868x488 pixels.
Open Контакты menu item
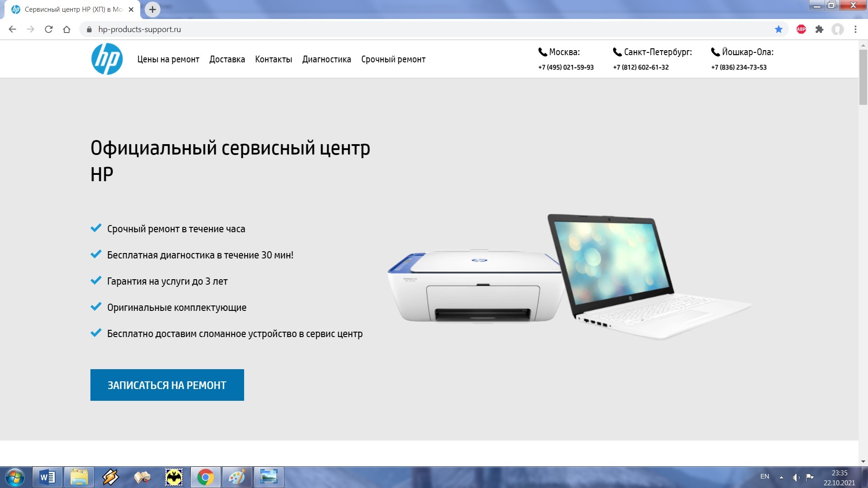274,59
